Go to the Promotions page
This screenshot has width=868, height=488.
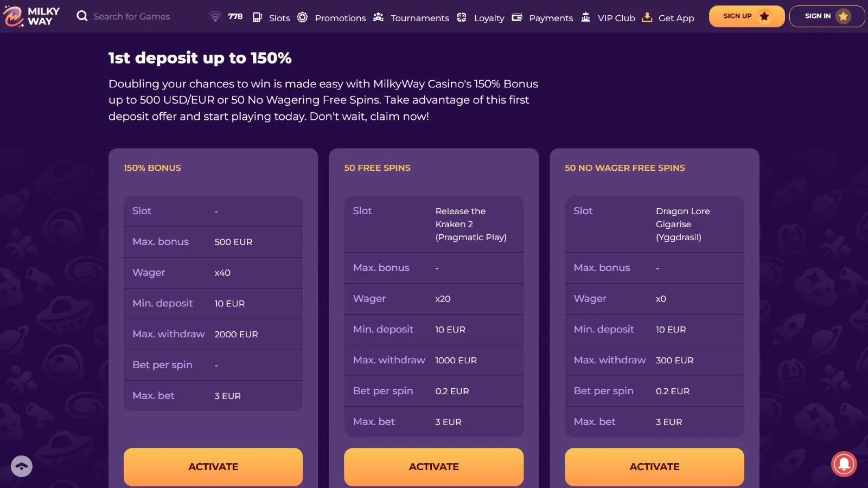[x=340, y=18]
